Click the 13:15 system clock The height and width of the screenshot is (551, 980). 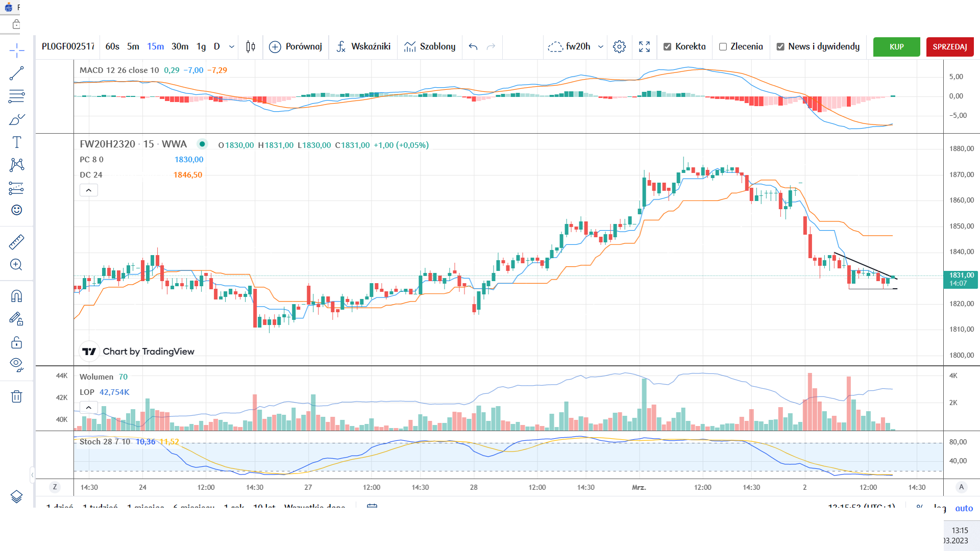tap(960, 531)
